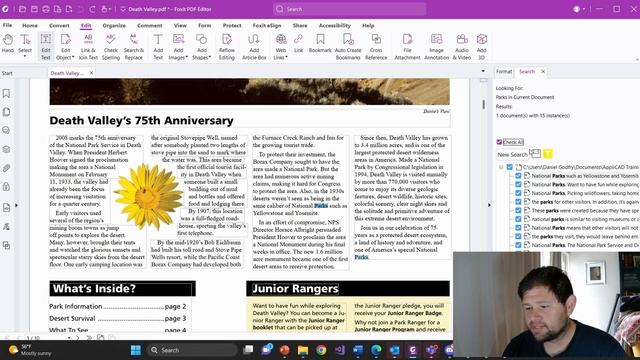Open Attachments panel paperclip icon
The image size is (640, 360).
point(6,168)
